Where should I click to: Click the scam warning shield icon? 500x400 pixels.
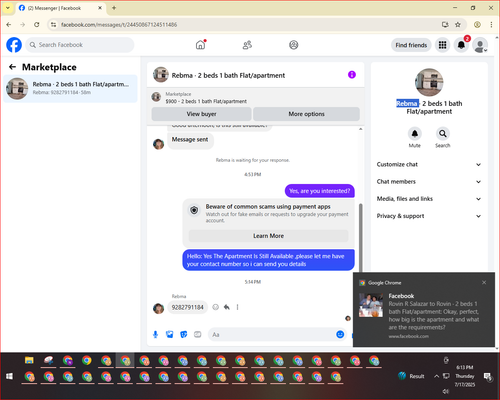(x=194, y=210)
